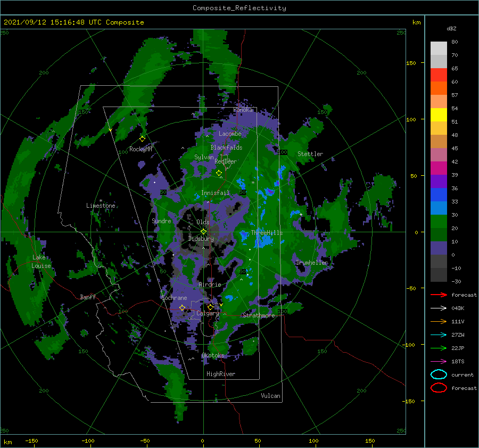Click the Lake Louise label

coord(41,262)
